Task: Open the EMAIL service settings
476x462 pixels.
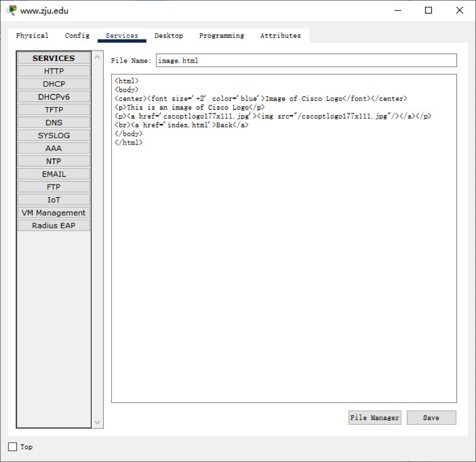Action: tap(54, 174)
